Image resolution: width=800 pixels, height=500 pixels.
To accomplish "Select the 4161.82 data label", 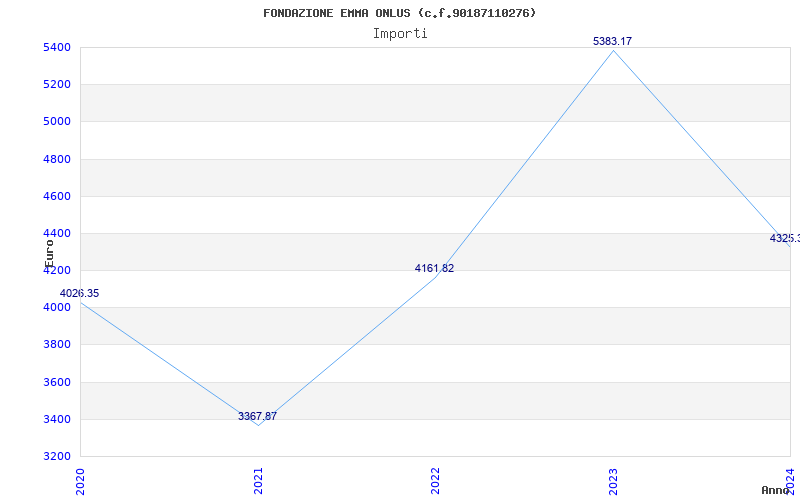I will click(x=434, y=268).
